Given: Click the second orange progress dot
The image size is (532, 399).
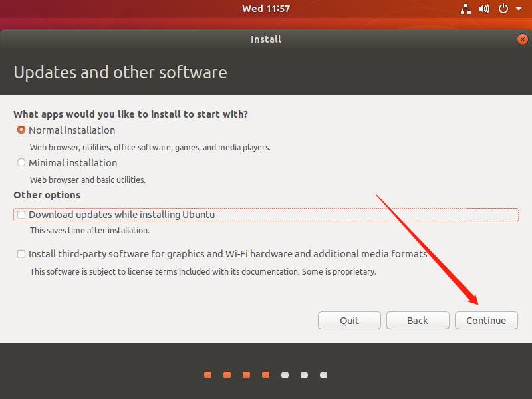Looking at the screenshot, I should tap(227, 375).
